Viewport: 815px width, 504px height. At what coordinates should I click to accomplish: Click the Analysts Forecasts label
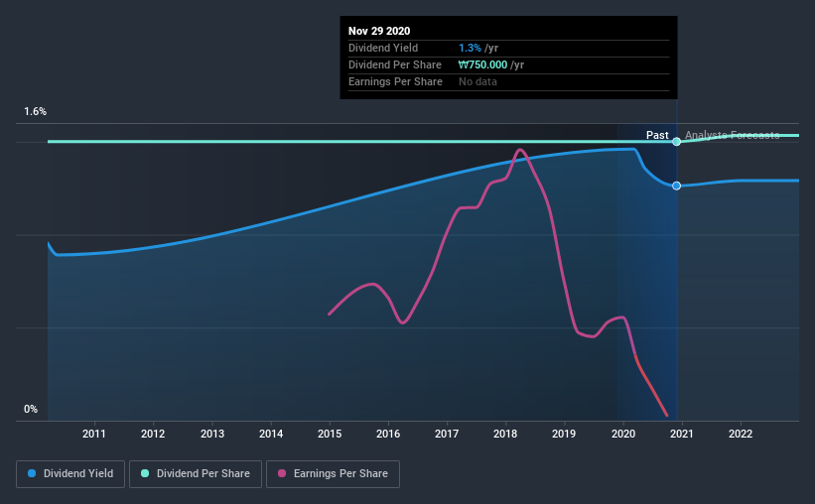733,135
